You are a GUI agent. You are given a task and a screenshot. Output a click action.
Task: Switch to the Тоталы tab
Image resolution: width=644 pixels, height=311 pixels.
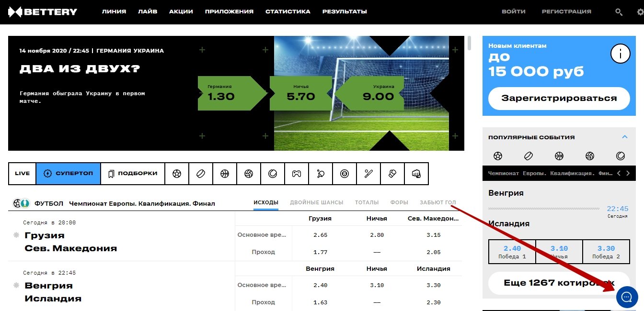[367, 202]
